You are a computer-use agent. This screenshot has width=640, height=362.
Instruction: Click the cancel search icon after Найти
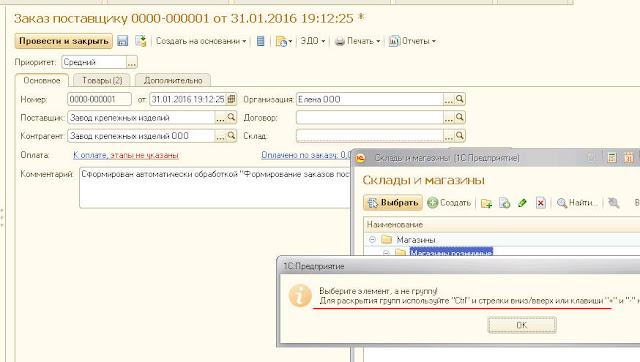(613, 203)
